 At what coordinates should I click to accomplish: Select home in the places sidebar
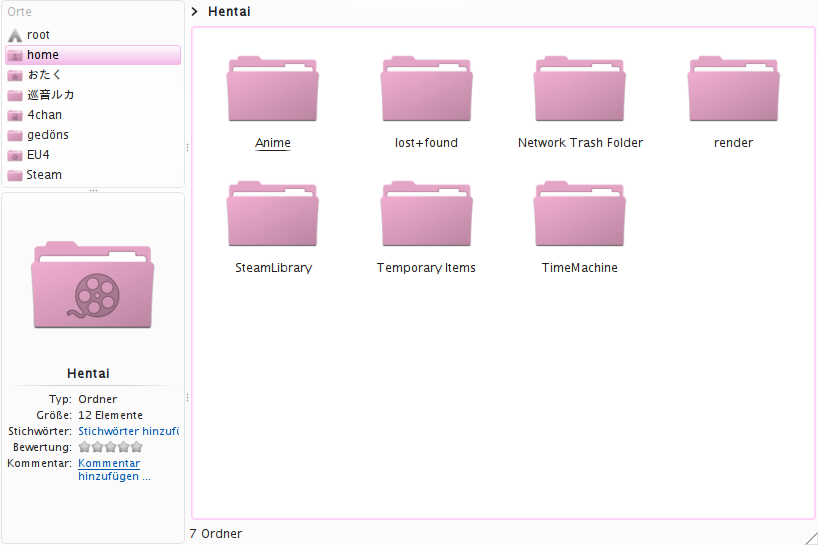(93, 55)
